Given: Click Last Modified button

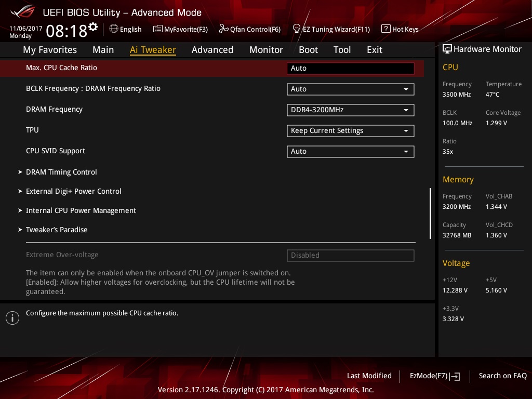Looking at the screenshot, I should pos(369,376).
